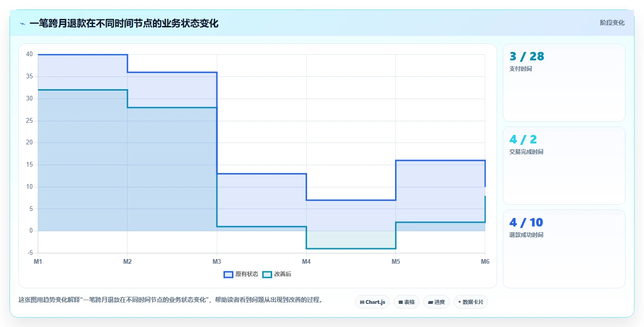Click the 数据卡片 tag button
This screenshot has height=327, width=644.
pyautogui.click(x=471, y=302)
